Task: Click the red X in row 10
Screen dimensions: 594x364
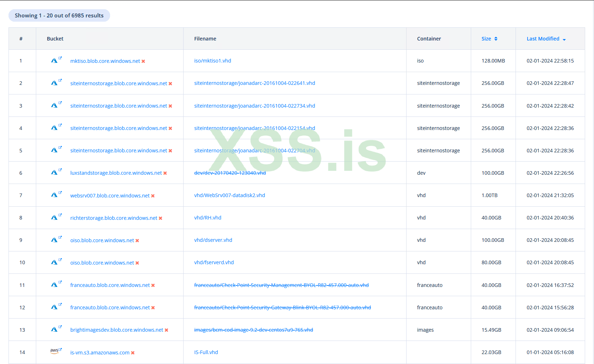Action: click(x=137, y=263)
